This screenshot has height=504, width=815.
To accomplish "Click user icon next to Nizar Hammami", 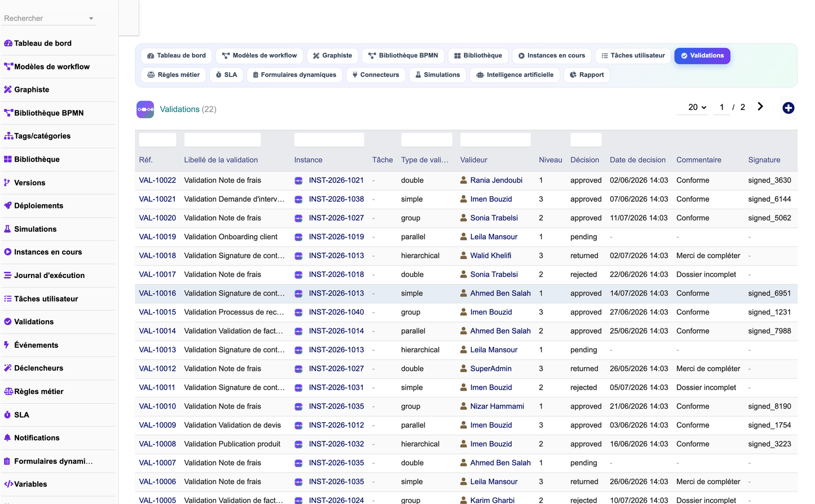I will click(464, 406).
